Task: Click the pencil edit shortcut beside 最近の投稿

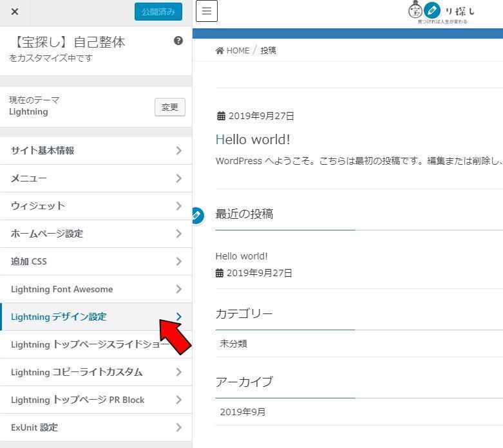Action: (196, 215)
